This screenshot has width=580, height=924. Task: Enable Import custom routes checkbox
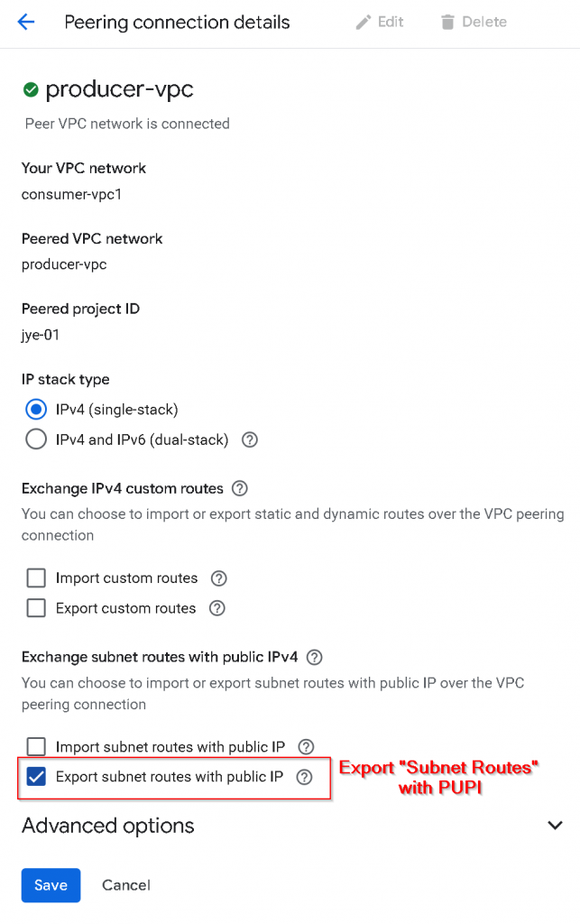(36, 578)
